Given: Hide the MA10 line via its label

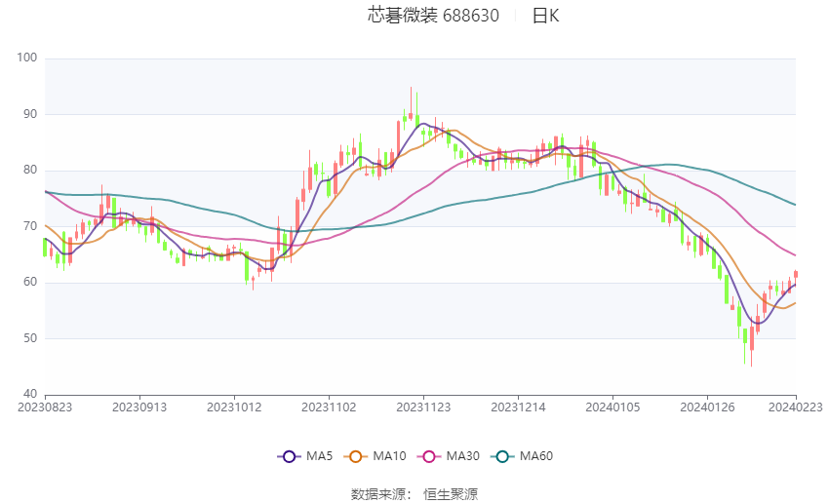Looking at the screenshot, I should pos(389,456).
